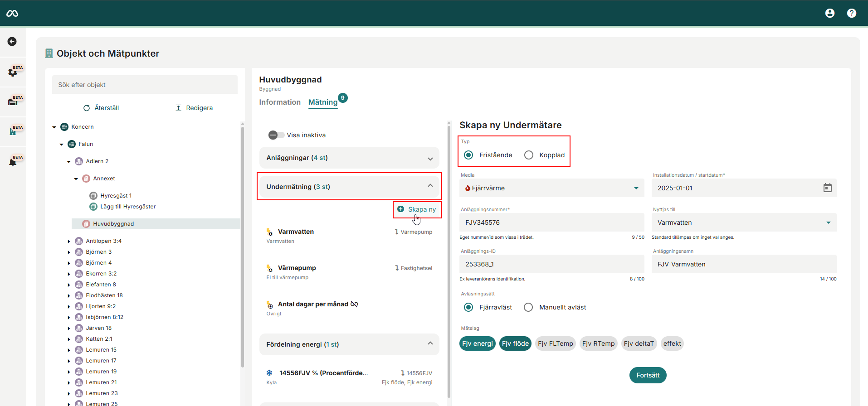Switch to the Information tab
The image size is (868, 406).
(280, 102)
